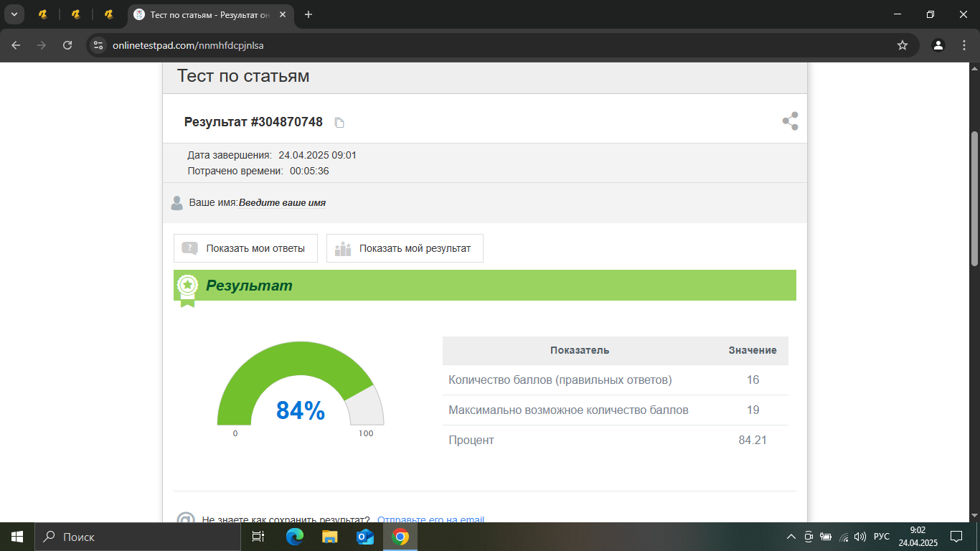Open the Chrome three-dot menu
This screenshot has height=551, width=980.
pos(963,45)
